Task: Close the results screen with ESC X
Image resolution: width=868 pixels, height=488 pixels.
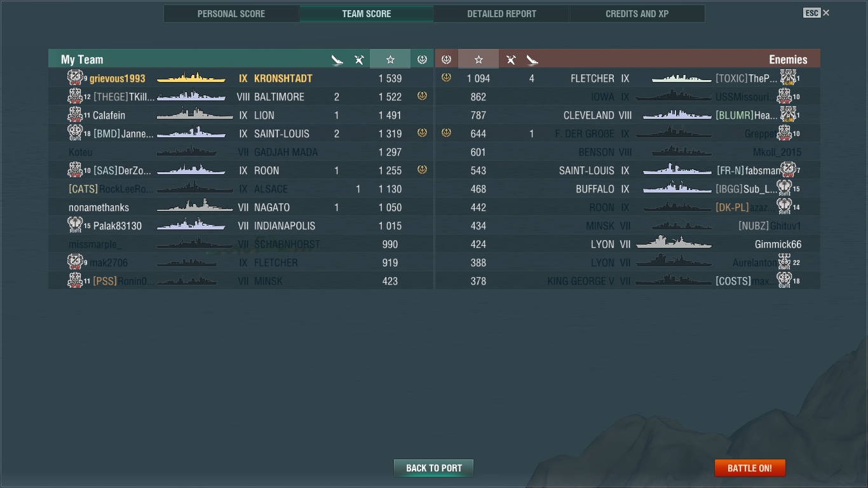Action: [x=817, y=13]
